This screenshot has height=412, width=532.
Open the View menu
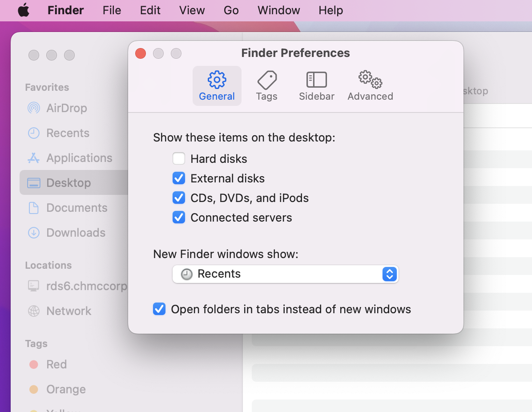point(192,10)
